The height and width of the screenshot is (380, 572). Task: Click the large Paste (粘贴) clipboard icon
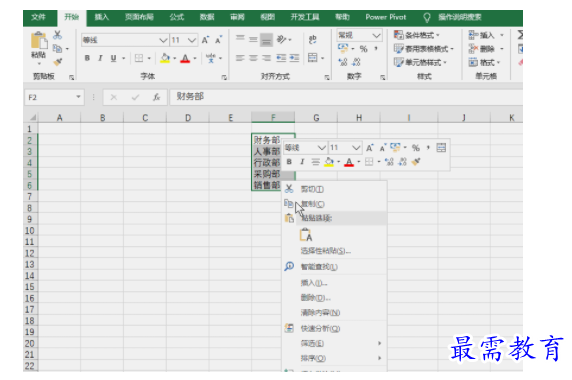[x=39, y=40]
